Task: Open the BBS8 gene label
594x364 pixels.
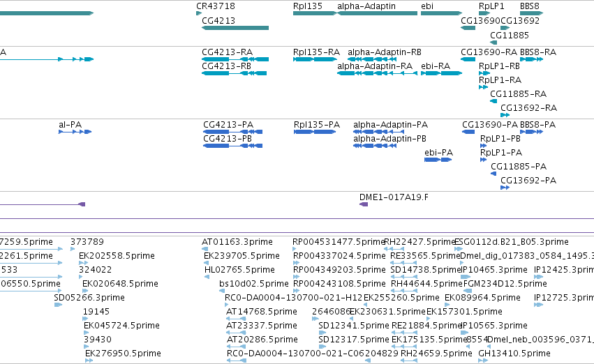Action: point(530,6)
